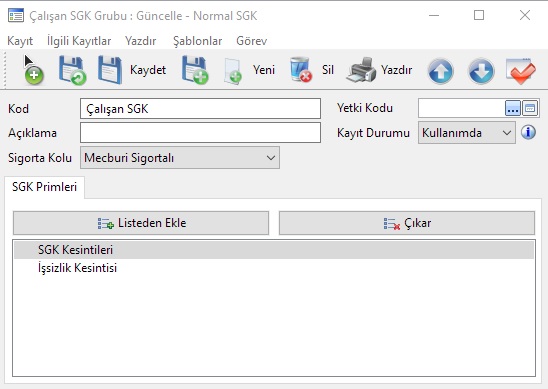The height and width of the screenshot is (389, 548).
Task: Click the Sil trash bin icon
Action: (x=301, y=70)
